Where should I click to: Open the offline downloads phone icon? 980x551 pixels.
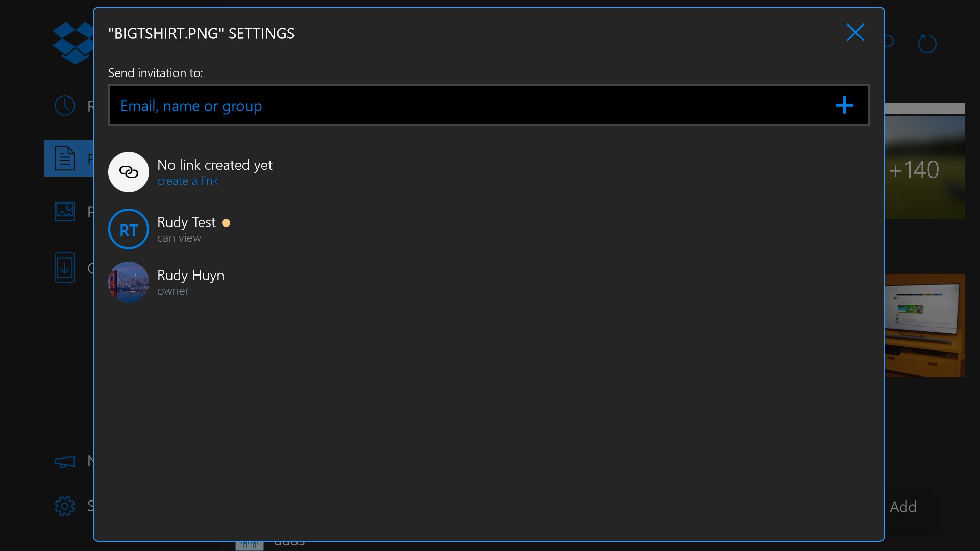[x=65, y=267]
